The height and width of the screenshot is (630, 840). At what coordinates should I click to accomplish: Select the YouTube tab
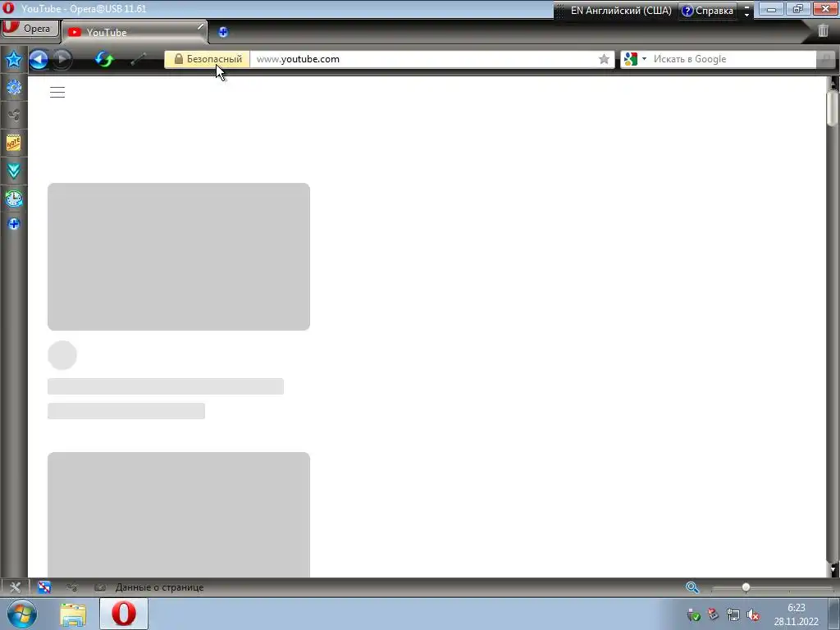(x=134, y=33)
